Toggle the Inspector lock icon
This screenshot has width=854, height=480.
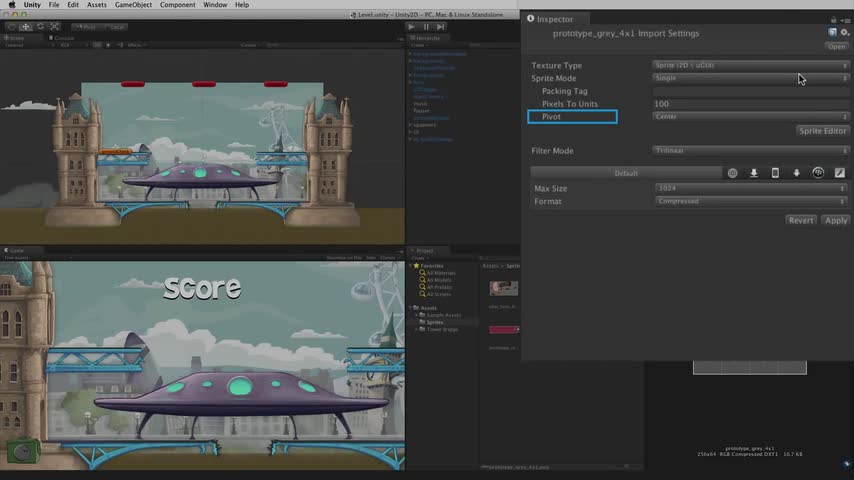[x=833, y=20]
